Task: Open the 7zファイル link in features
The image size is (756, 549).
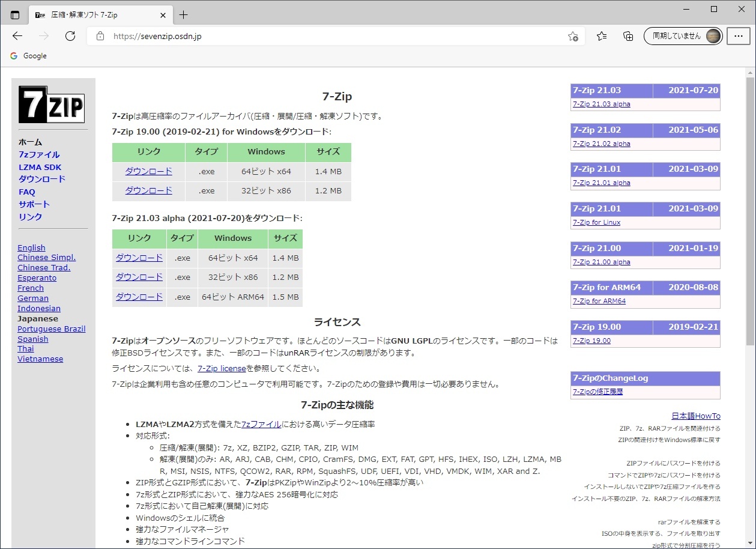Action: click(261, 424)
